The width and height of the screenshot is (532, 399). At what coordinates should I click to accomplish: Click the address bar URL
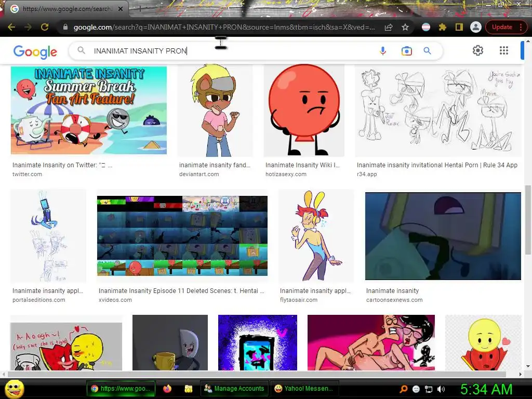coord(224,27)
